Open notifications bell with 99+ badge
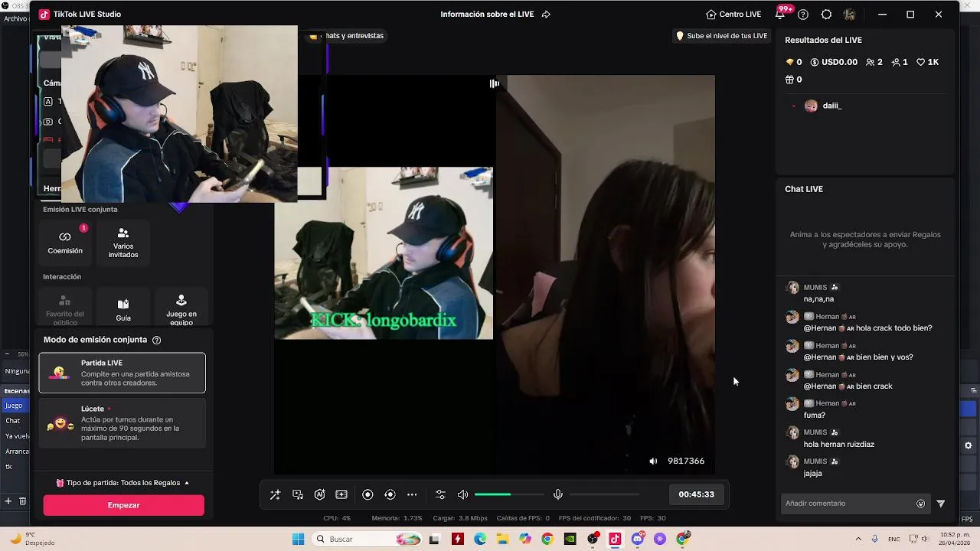The width and height of the screenshot is (980, 551). (x=780, y=14)
